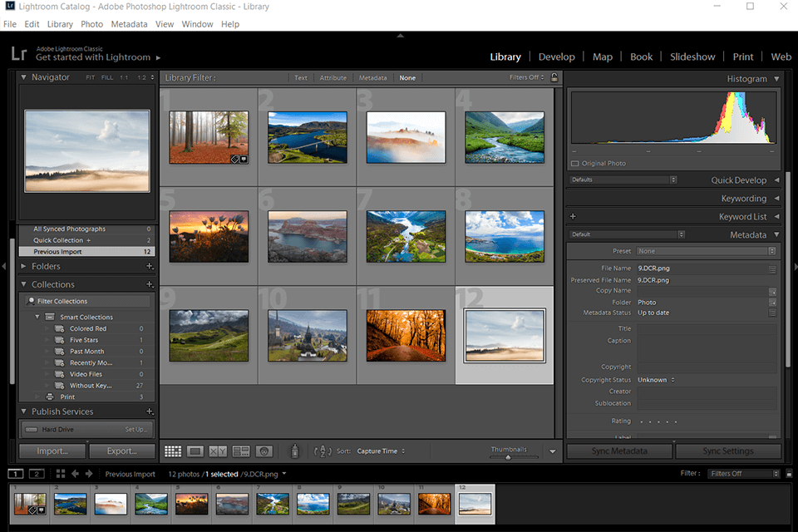Open toolbar content dropdown arrow

click(553, 451)
